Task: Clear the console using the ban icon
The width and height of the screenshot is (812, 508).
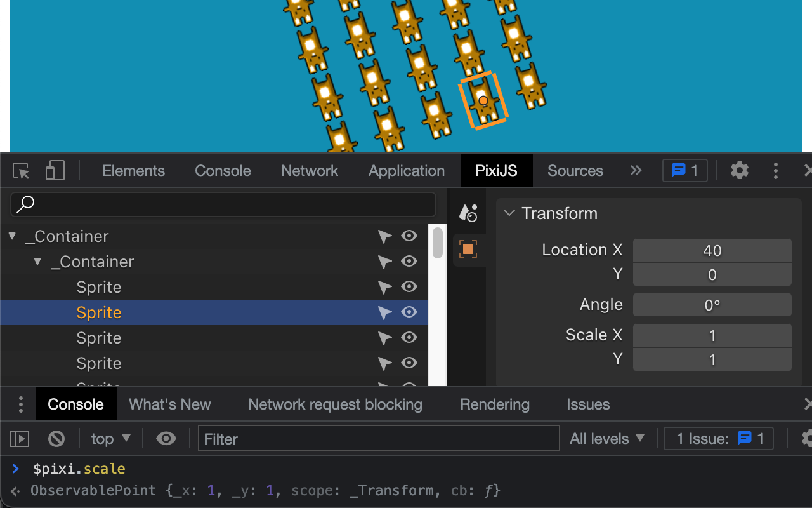Action: (56, 438)
